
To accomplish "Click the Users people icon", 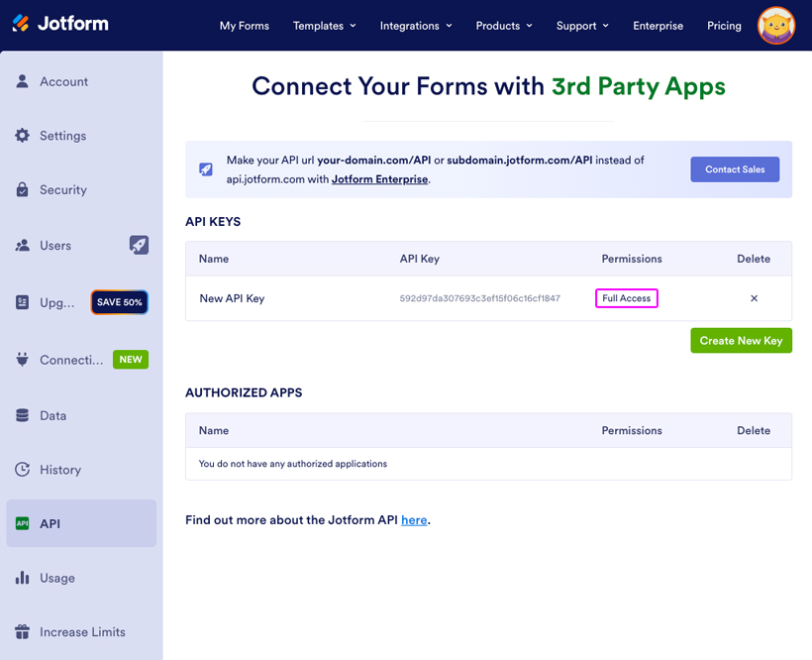I will [x=22, y=245].
